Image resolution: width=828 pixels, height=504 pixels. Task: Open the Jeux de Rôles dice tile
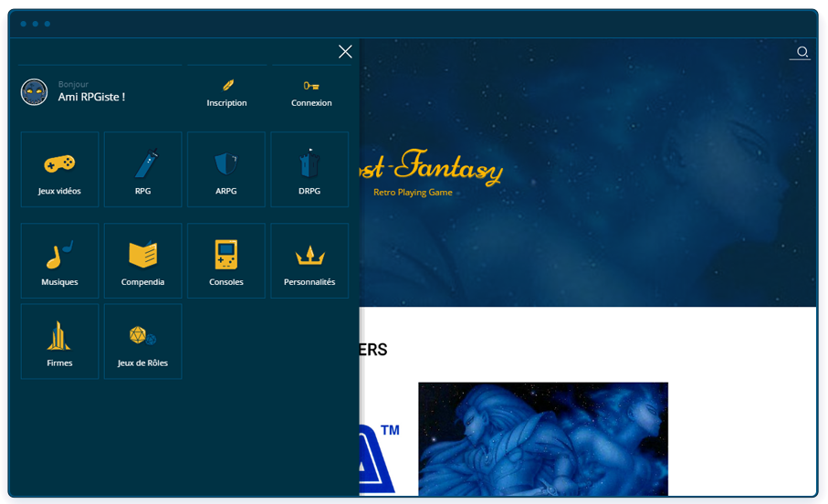coord(143,341)
